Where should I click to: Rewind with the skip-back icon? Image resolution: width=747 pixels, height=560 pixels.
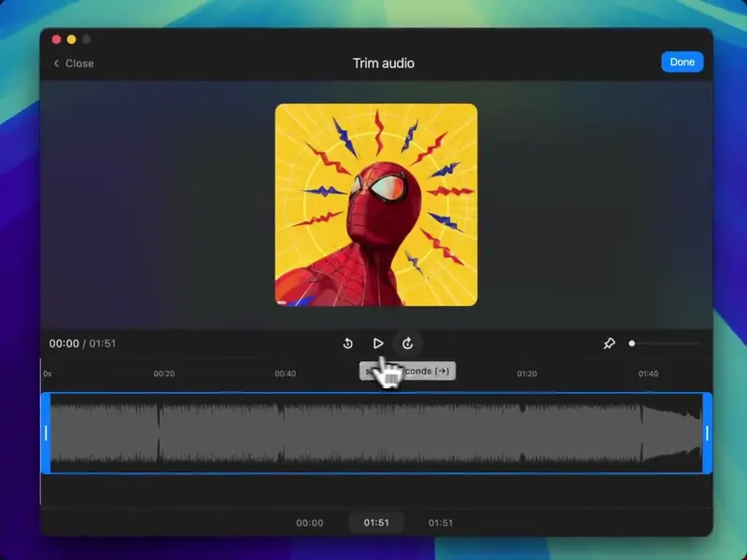point(347,343)
